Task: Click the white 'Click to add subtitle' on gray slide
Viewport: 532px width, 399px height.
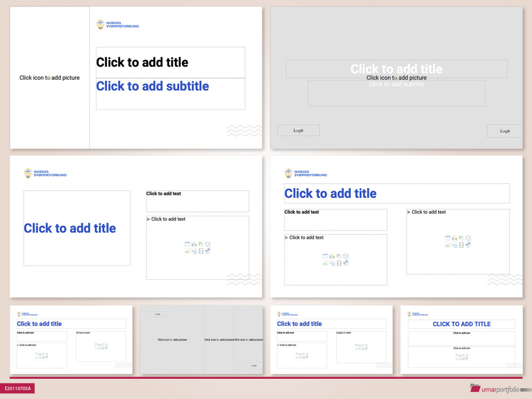Action: click(x=396, y=84)
